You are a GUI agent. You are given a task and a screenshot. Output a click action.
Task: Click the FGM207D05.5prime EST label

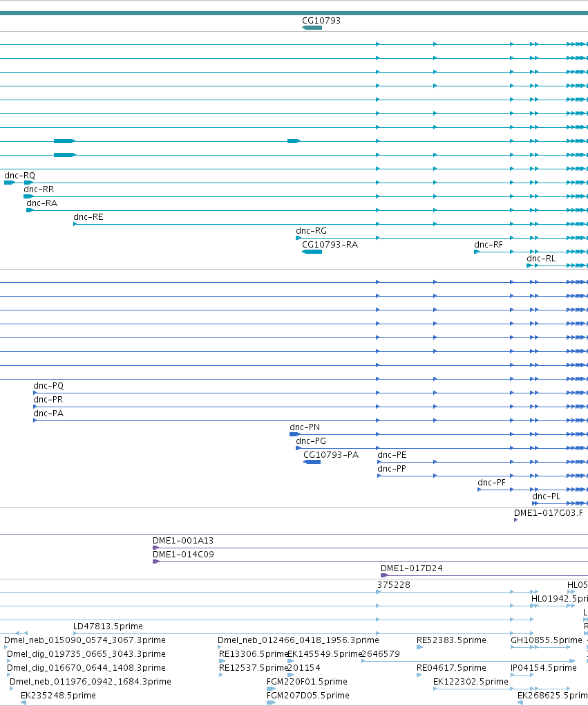(307, 696)
